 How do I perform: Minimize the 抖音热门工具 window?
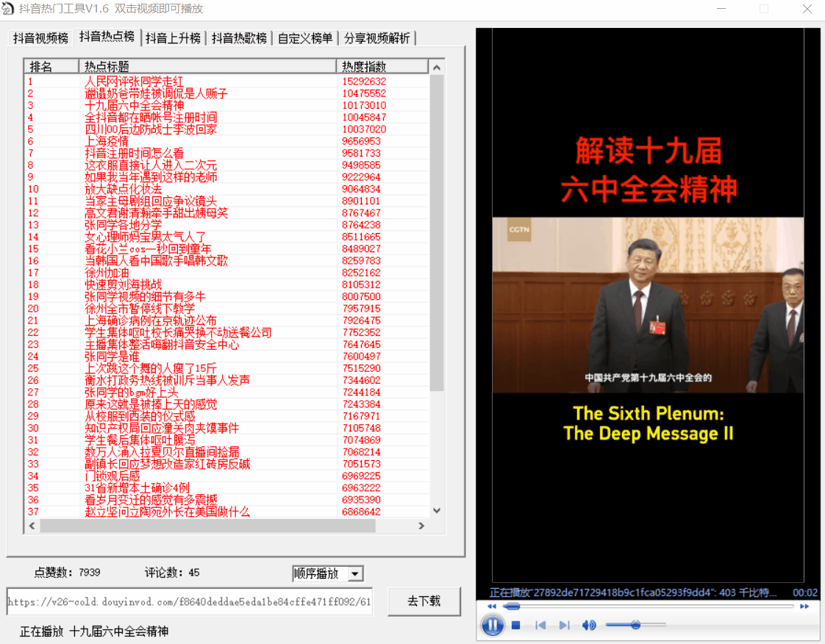[x=721, y=9]
